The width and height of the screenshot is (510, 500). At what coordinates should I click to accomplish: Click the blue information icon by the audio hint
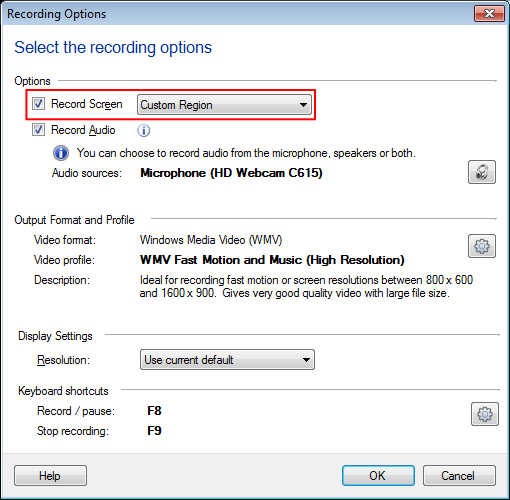(61, 153)
